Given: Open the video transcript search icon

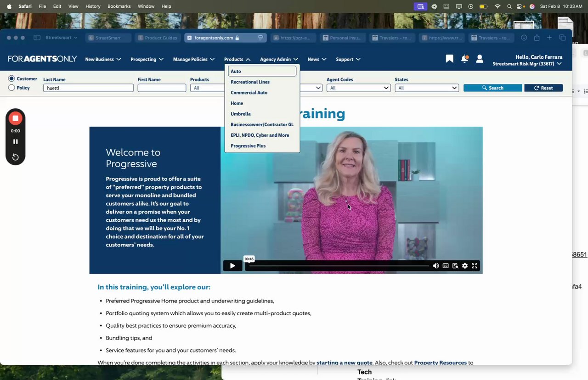Looking at the screenshot, I should coord(455,266).
